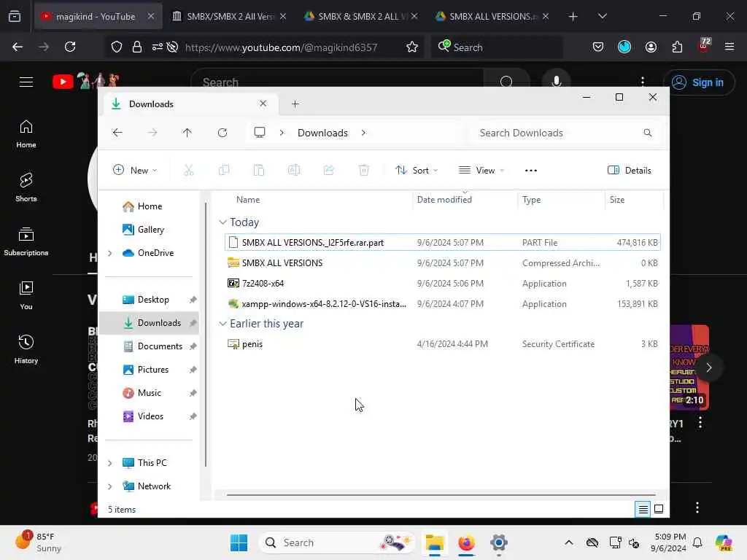
Task: Open the Firefox hamburger application menu
Action: [729, 47]
